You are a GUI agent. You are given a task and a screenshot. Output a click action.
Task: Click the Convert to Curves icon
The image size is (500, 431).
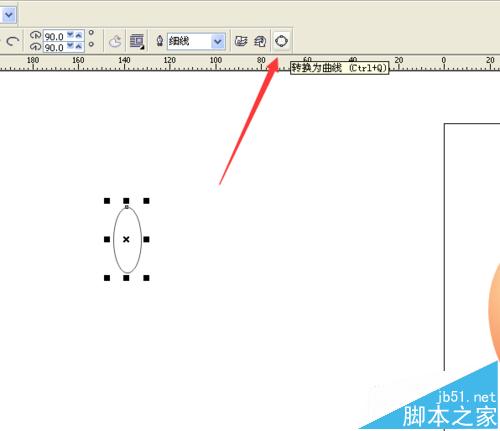click(x=281, y=41)
